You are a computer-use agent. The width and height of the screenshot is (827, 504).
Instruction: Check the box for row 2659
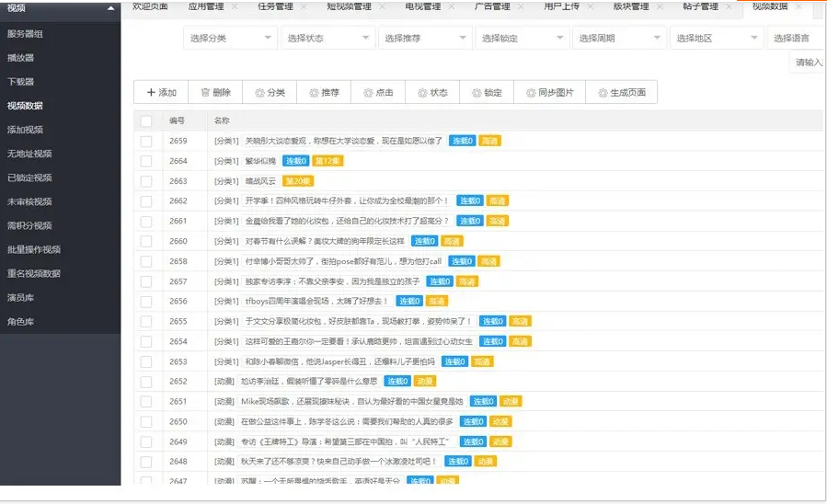coord(146,141)
